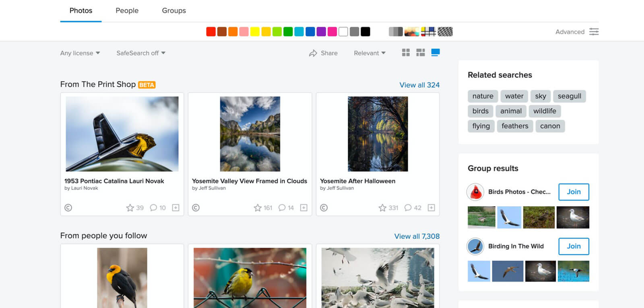Switch to the People tab
644x308 pixels.
127,11
